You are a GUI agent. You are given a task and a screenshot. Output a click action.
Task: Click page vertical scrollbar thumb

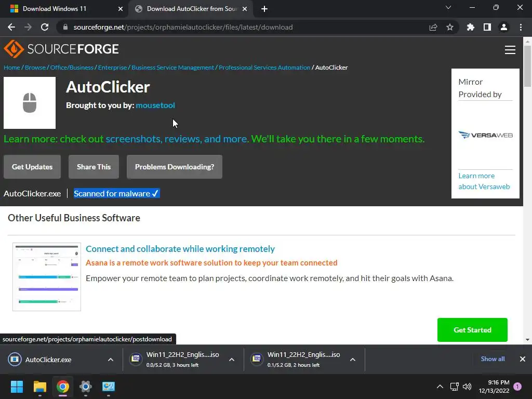click(527, 66)
